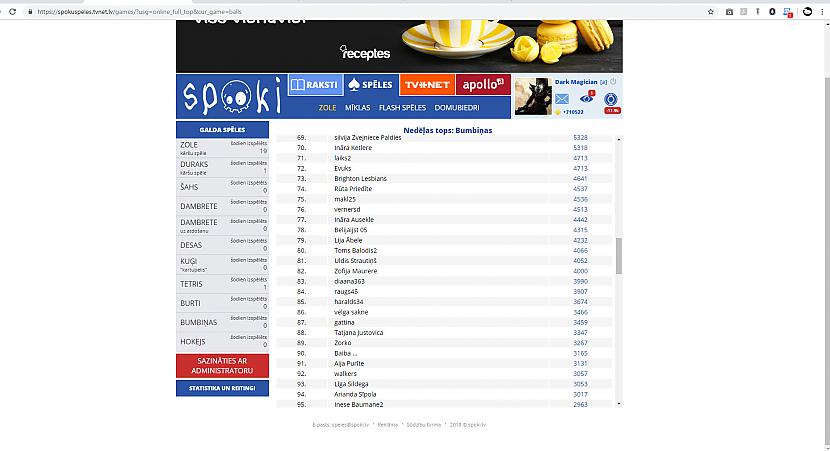The width and height of the screenshot is (830, 451).
Task: Open the apollo tab
Action: point(483,85)
